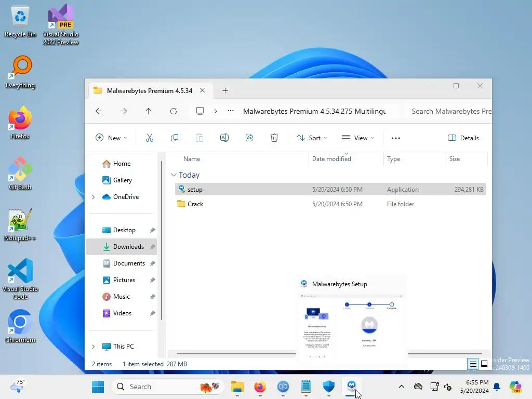Click the Share icon in toolbar

click(249, 138)
